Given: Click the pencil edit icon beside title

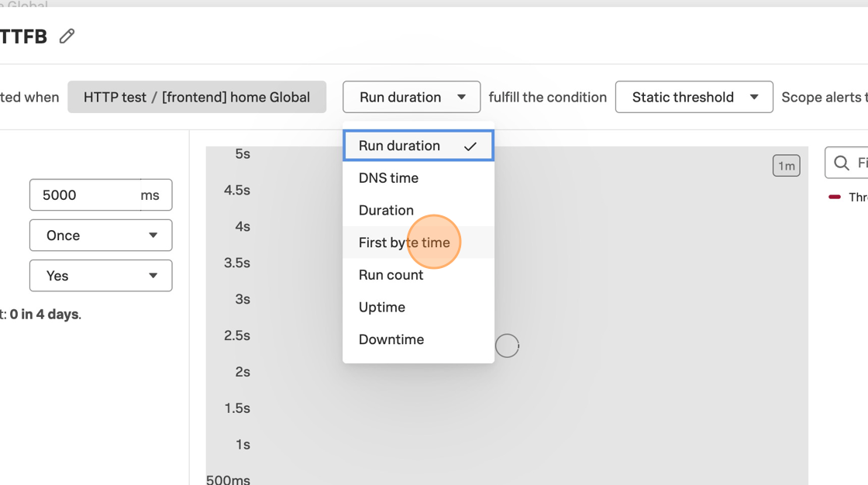Looking at the screenshot, I should (x=67, y=36).
